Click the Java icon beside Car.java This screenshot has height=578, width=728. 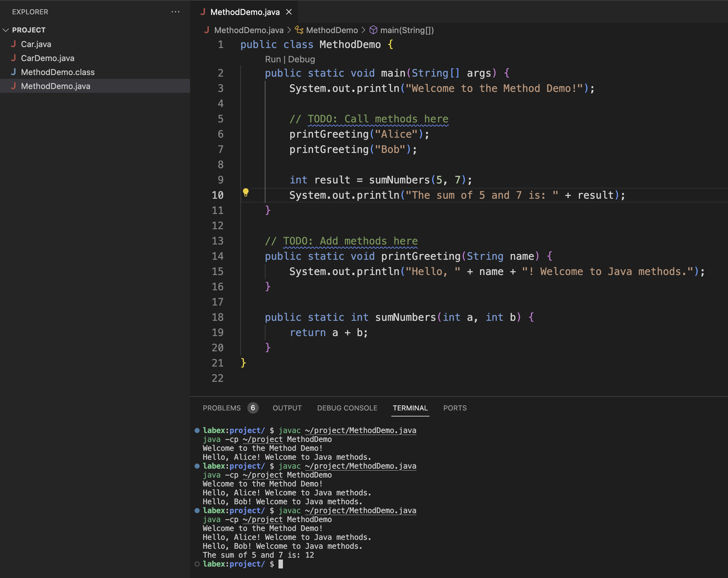[14, 44]
